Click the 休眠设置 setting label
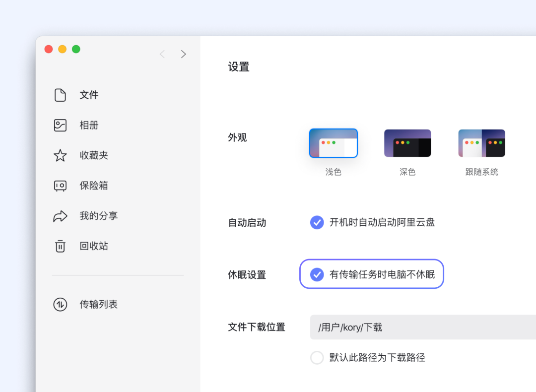The height and width of the screenshot is (392, 536). [247, 275]
